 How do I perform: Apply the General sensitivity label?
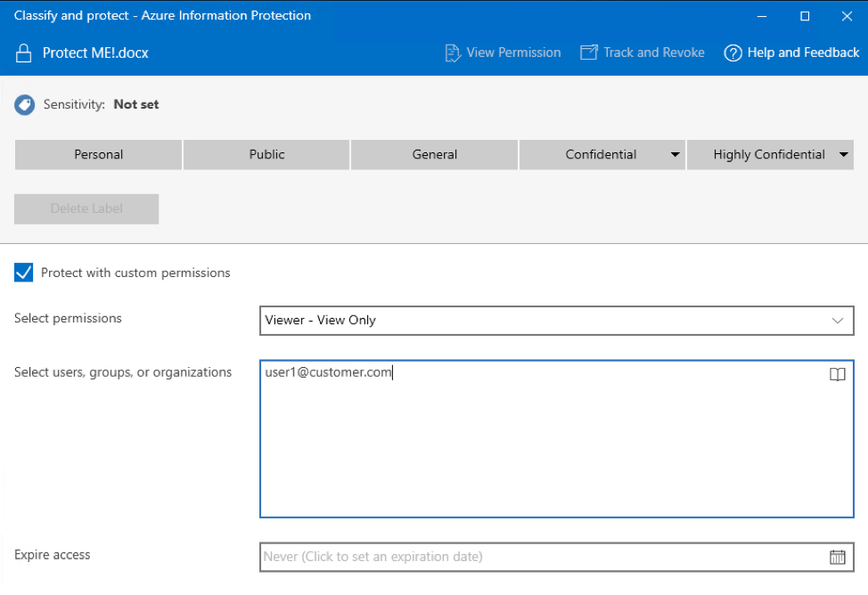coord(435,154)
